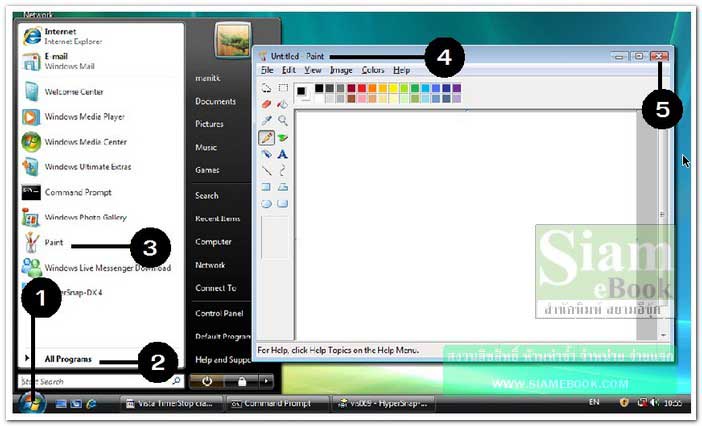702x426 pixels.
Task: Click Internet Explorer quick launch icon on taskbar
Action: click(91, 404)
